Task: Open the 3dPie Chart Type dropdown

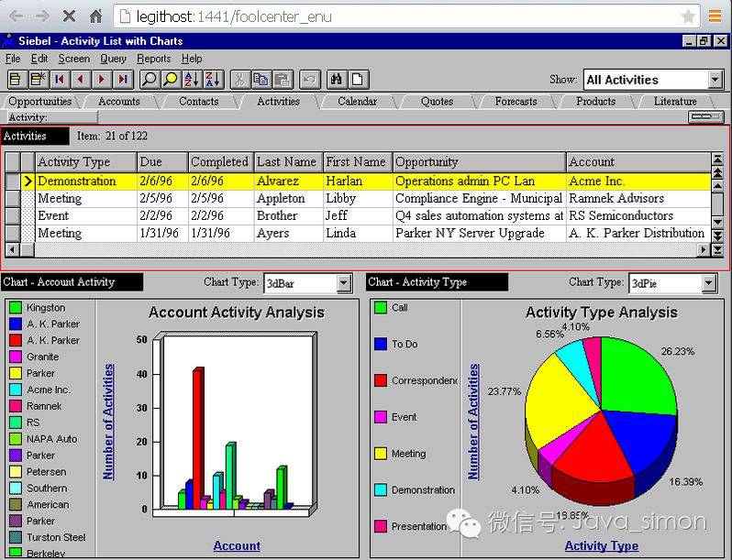Action: point(709,283)
